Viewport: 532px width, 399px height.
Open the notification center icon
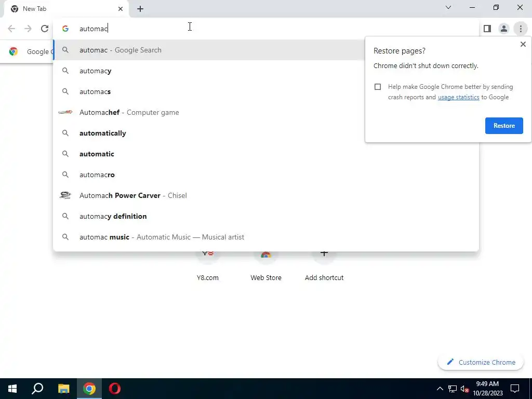point(515,389)
